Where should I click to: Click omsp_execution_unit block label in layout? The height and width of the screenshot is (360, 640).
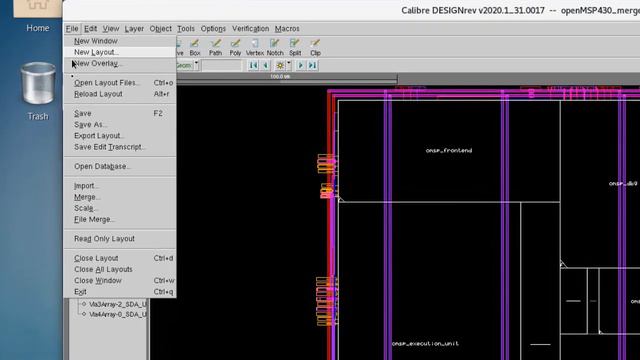click(425, 344)
